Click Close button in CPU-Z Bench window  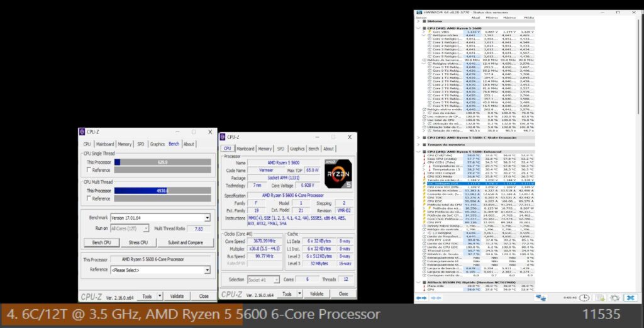point(204,296)
